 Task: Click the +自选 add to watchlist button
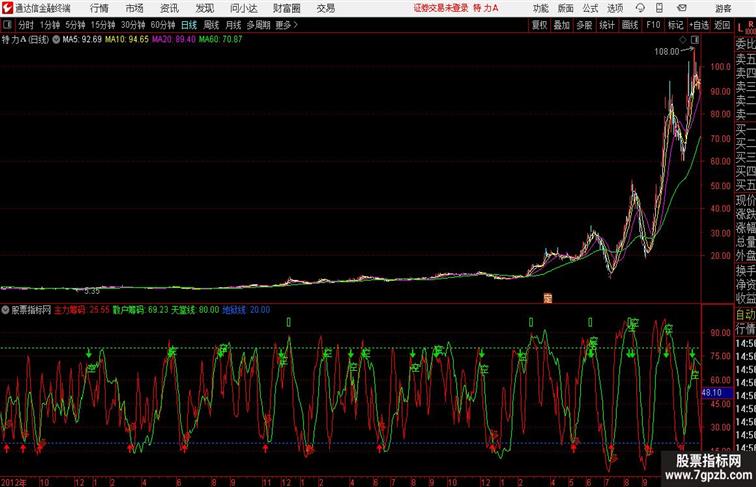point(699,25)
